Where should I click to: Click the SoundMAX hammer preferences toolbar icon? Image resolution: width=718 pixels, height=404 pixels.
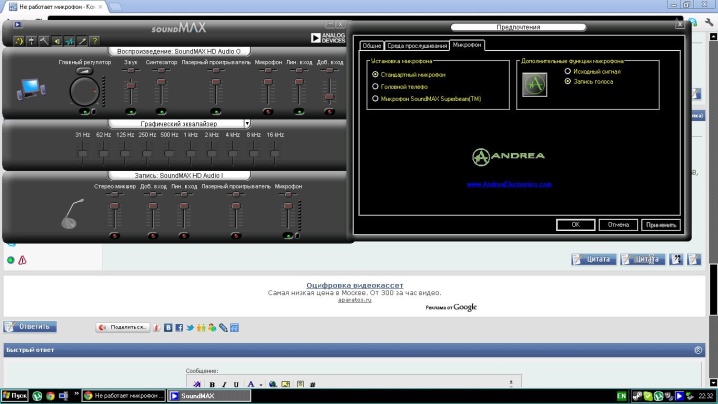click(44, 41)
